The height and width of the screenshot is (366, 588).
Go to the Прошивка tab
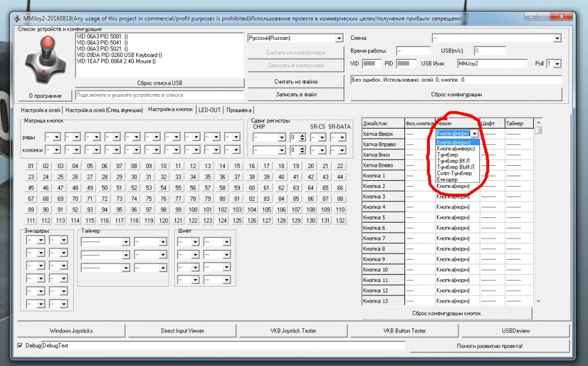tap(239, 110)
